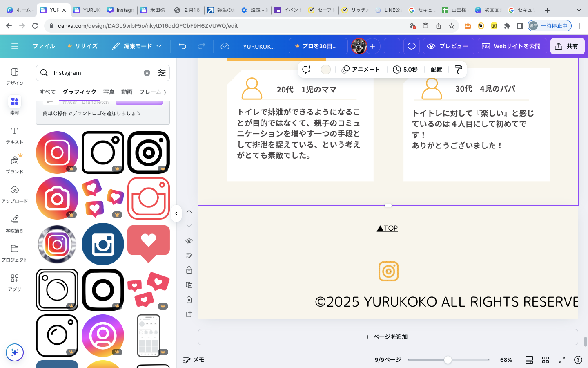Open the プロジェクト panel in sidebar
Viewport: 588px width, 368px height.
pyautogui.click(x=15, y=253)
